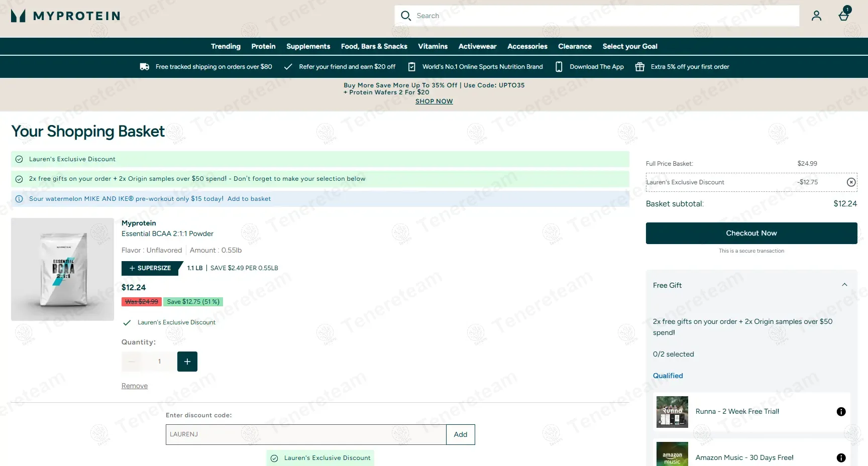Remove the BCAA item from basket
Screen dimensions: 868x466
point(135,386)
